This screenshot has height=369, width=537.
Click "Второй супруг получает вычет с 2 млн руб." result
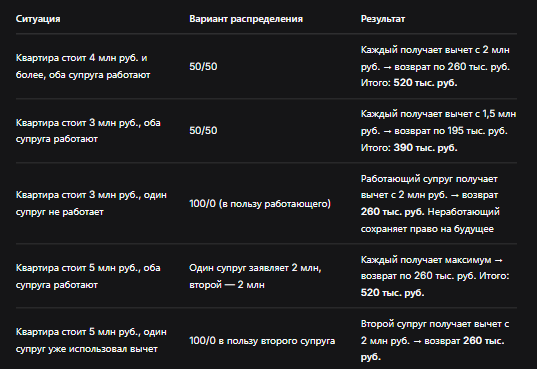coord(435,332)
